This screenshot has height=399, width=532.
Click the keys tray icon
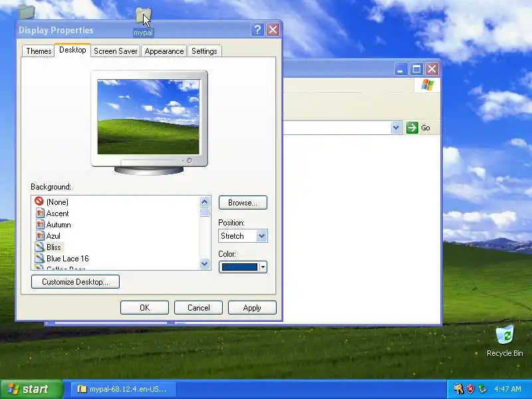(458, 389)
